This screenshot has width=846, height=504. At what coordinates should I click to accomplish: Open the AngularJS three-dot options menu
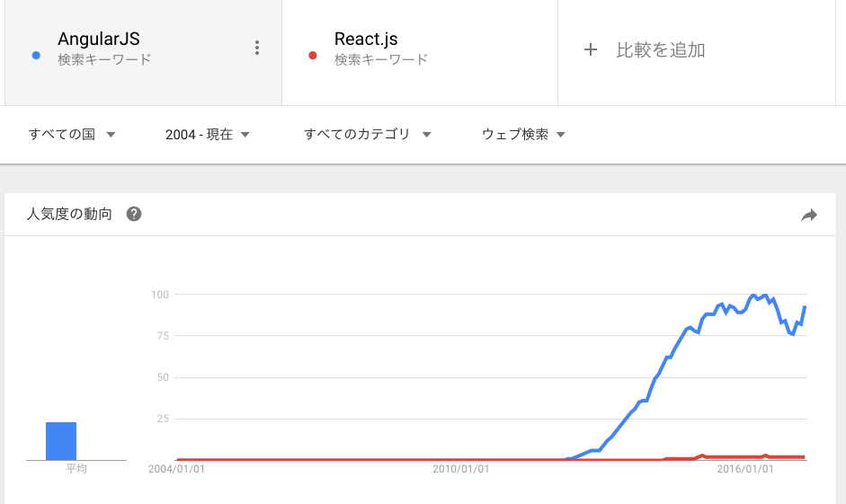click(x=257, y=48)
